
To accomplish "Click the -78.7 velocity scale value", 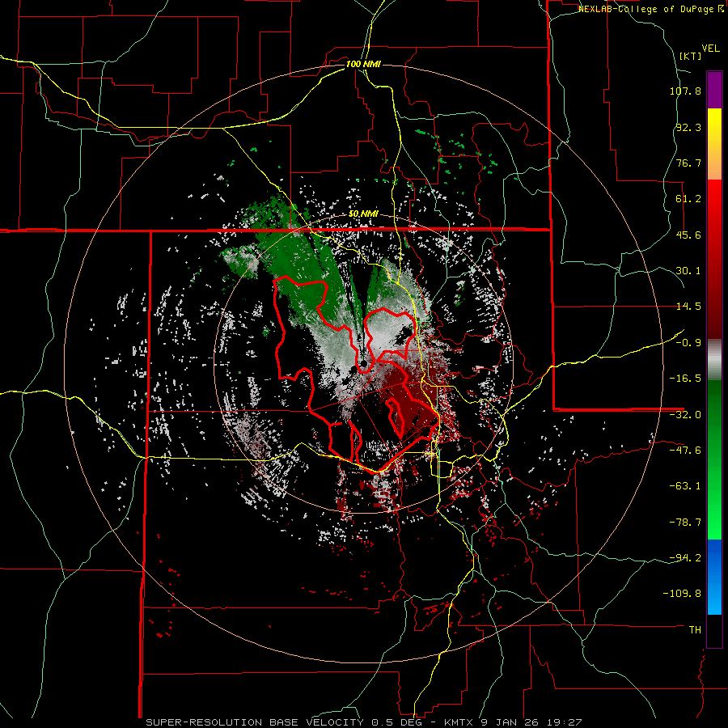I will coord(685,523).
